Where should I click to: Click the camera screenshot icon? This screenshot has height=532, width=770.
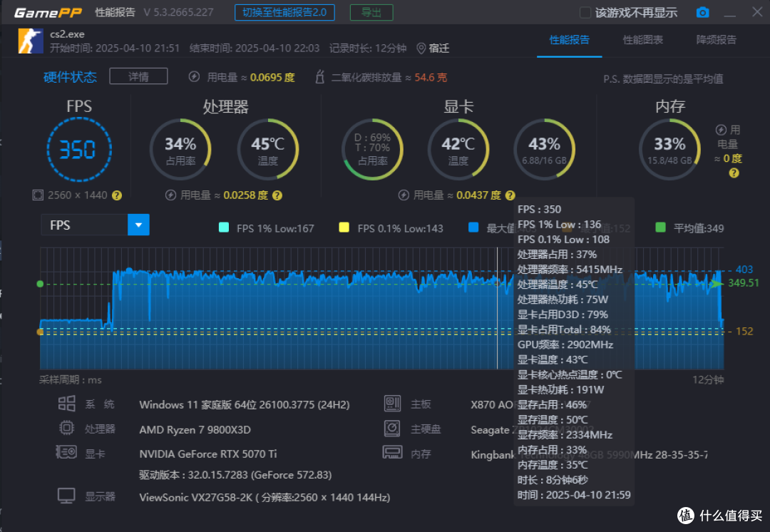coord(702,12)
